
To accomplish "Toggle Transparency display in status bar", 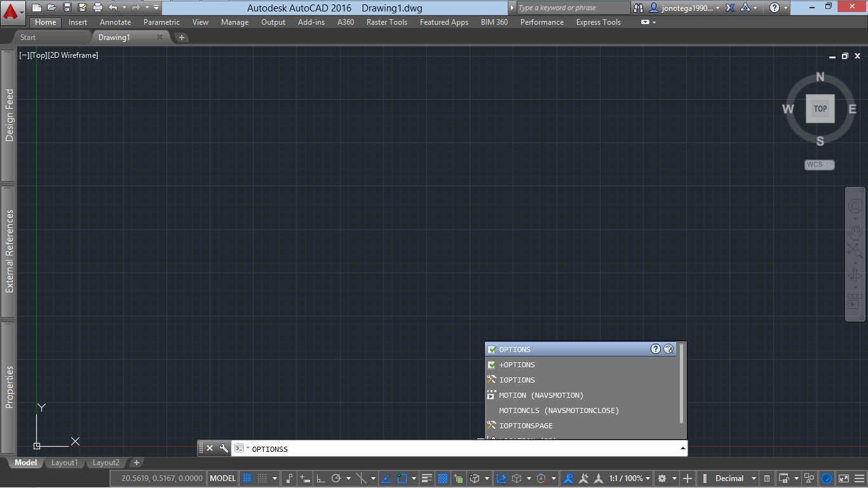I will coord(443,478).
